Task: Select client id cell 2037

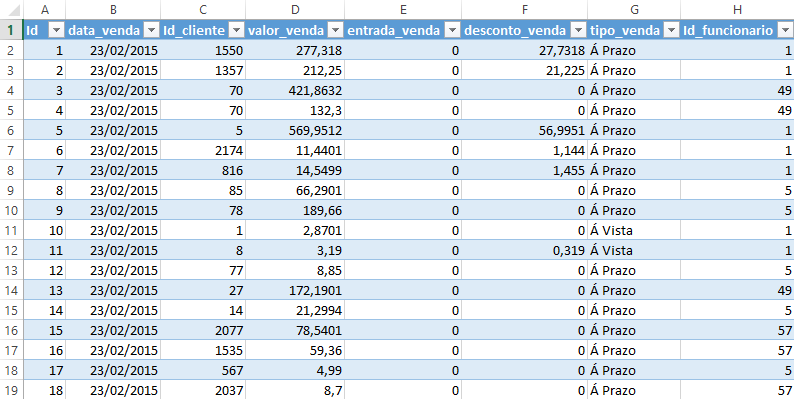Action: click(203, 390)
